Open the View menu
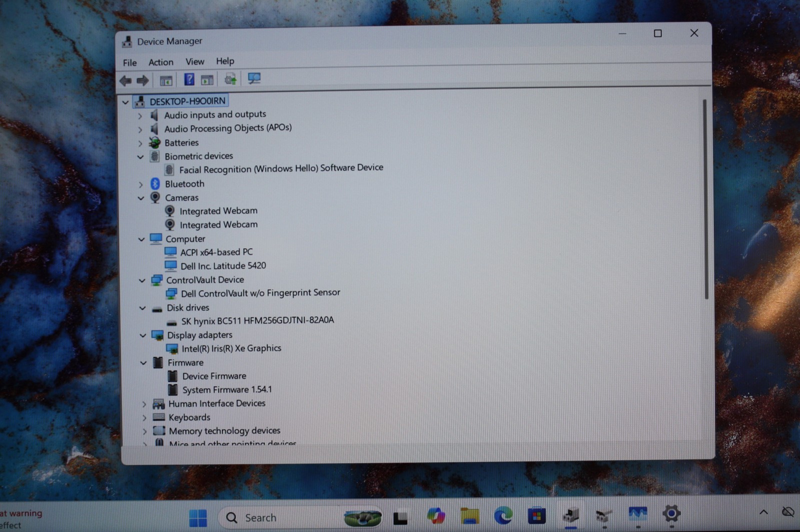The image size is (800, 532). coord(195,61)
